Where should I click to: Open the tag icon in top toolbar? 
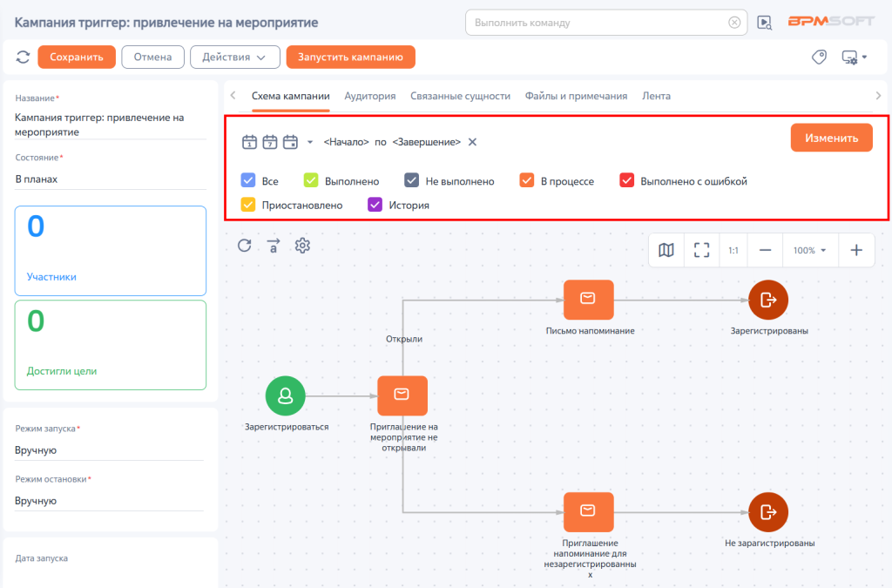click(819, 57)
